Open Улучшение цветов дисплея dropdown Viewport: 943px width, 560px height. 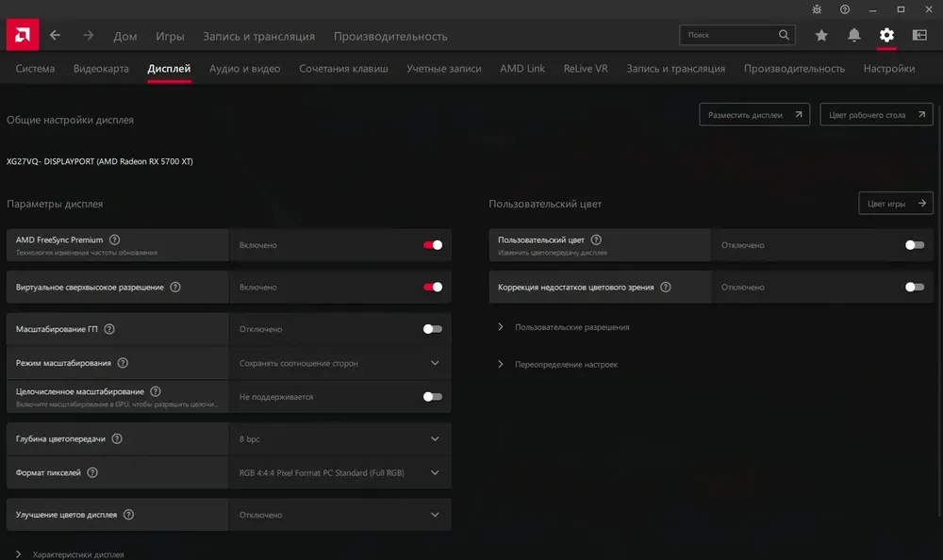point(339,515)
